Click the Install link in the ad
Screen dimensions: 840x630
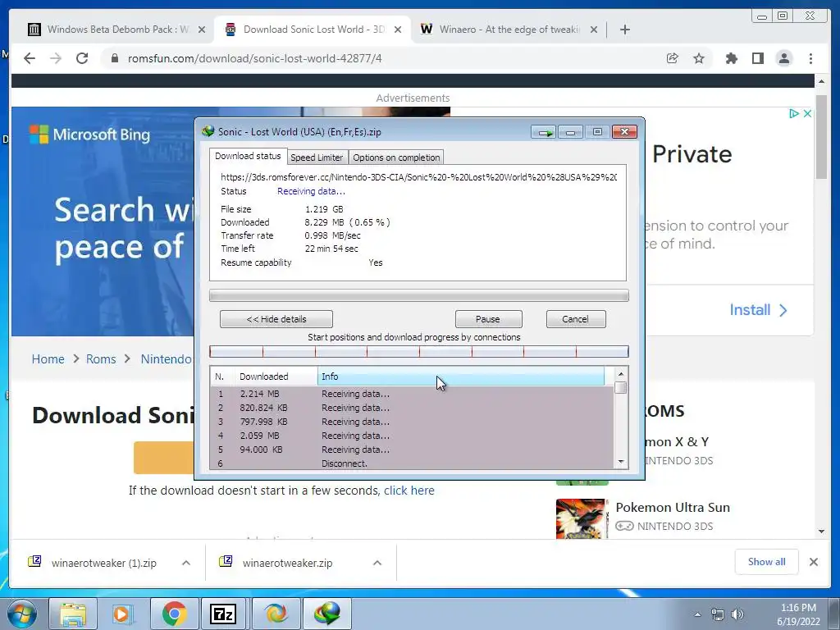pyautogui.click(x=758, y=309)
